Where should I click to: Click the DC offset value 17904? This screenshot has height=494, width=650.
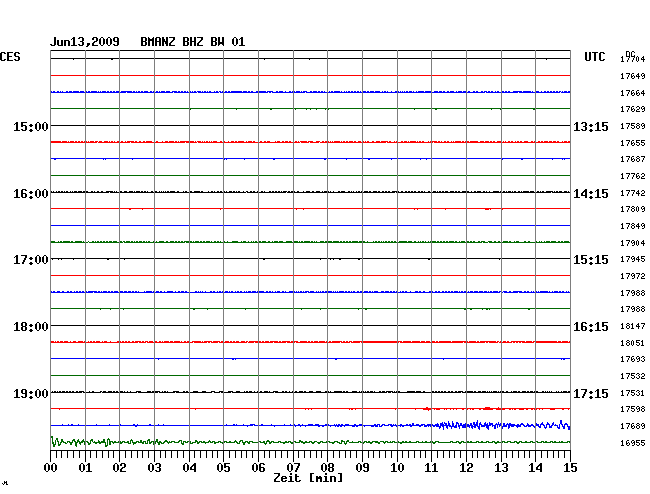[x=633, y=243]
